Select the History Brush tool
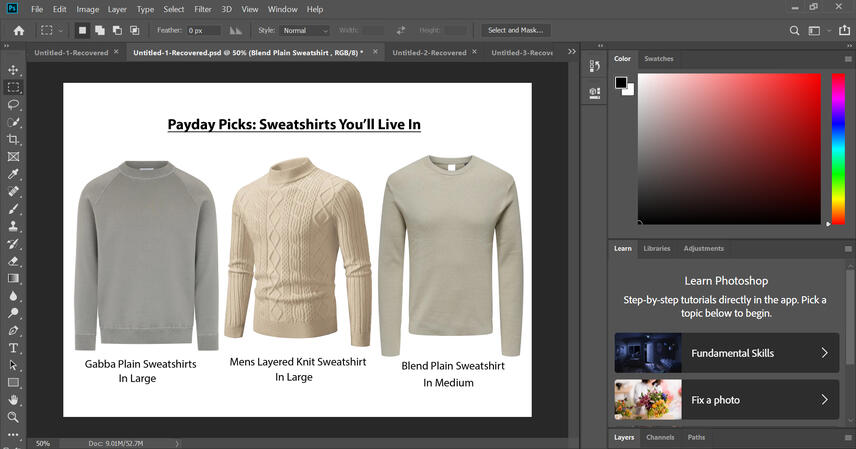Image resolution: width=856 pixels, height=449 pixels. 13,244
